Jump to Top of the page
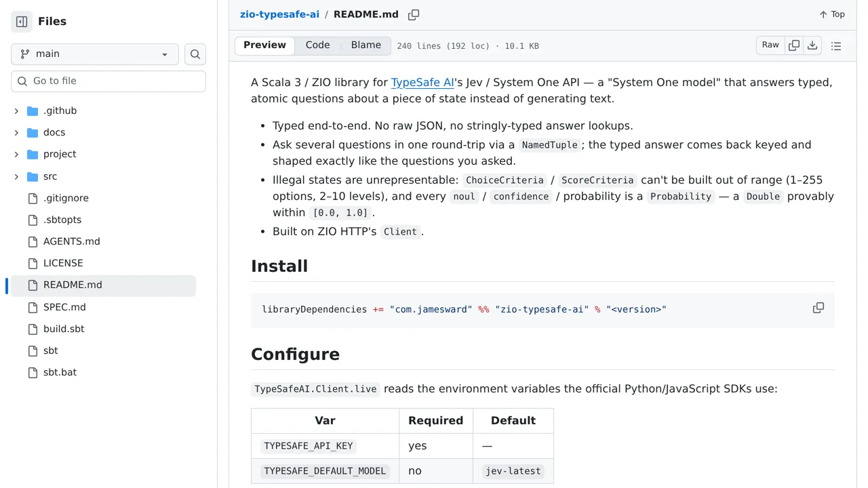 tap(832, 14)
